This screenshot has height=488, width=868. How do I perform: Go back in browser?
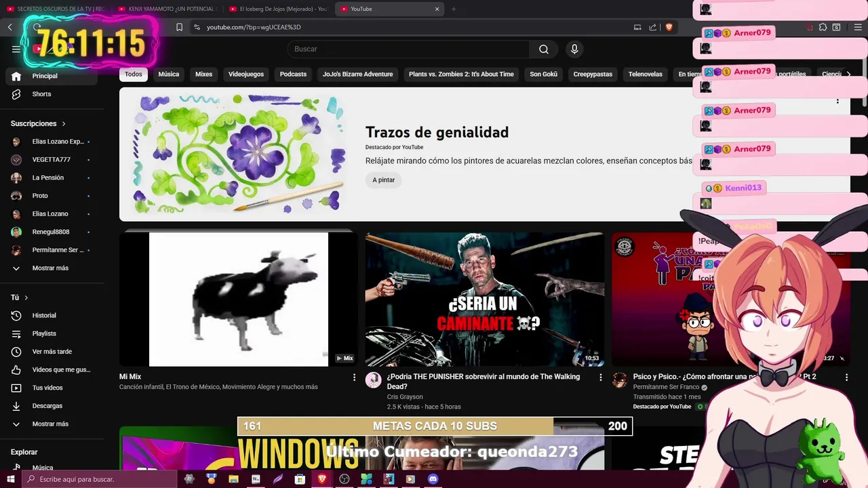10,27
